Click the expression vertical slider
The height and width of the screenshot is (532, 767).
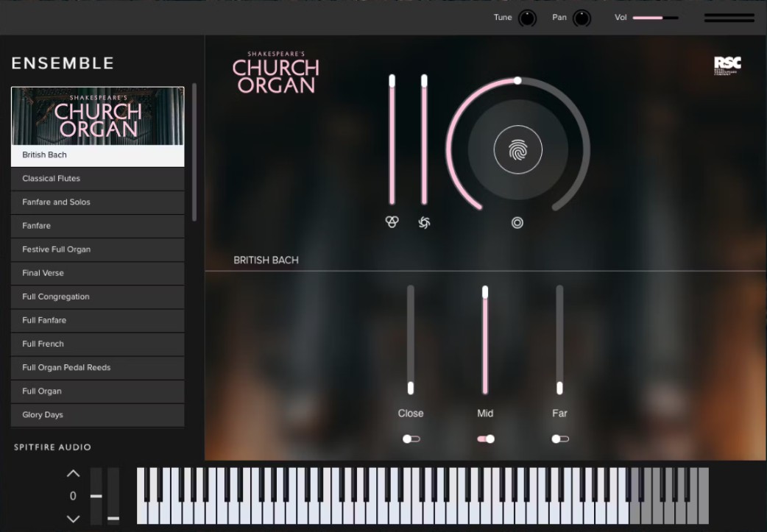pyautogui.click(x=392, y=139)
